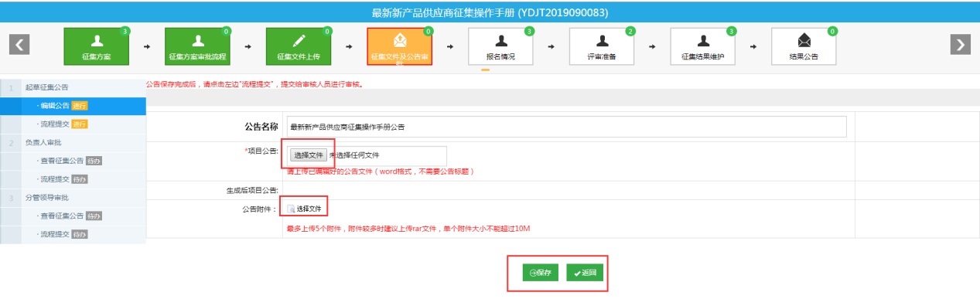Click the red 公告保存完成后 instruction text
Image resolution: width=980 pixels, height=299 pixels.
(254, 83)
